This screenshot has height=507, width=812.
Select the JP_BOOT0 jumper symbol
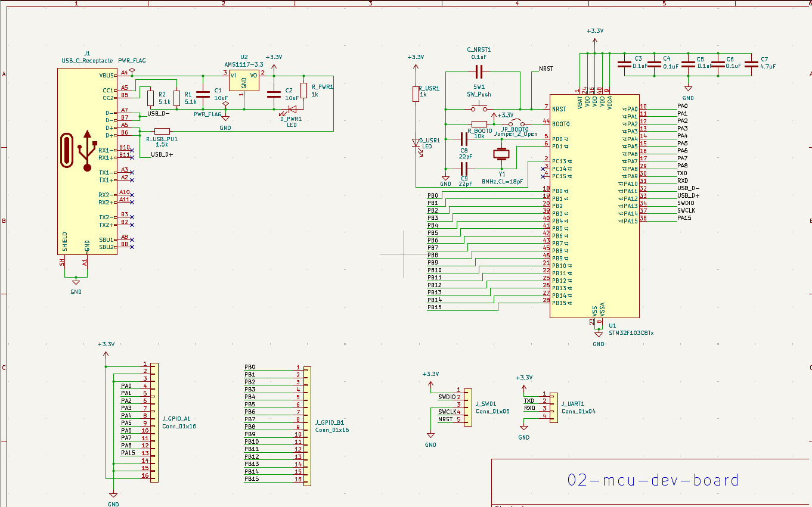click(516, 123)
